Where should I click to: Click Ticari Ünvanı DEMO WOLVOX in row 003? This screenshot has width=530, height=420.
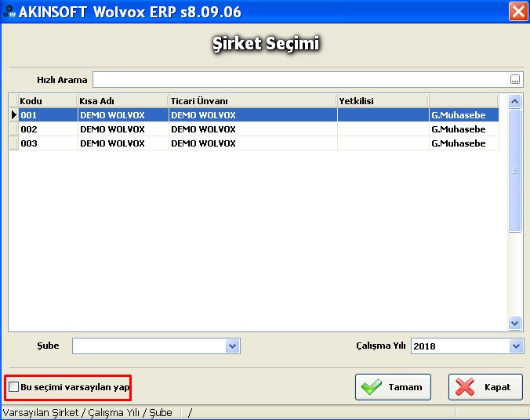pos(252,143)
